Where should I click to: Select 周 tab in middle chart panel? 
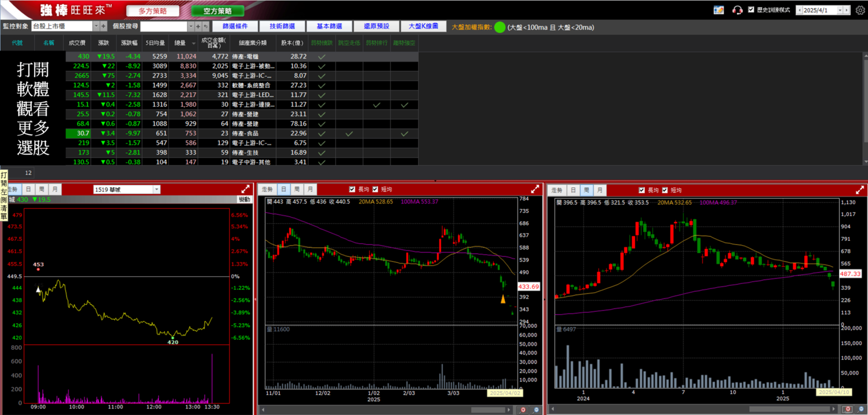(x=296, y=189)
